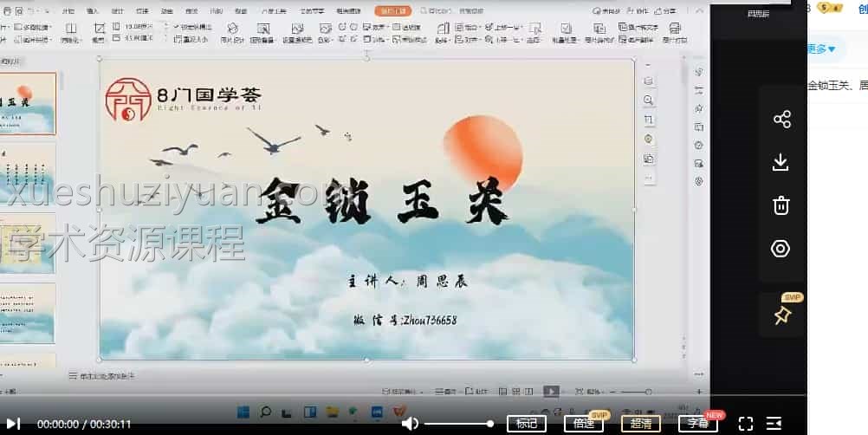Play the next video with skip button
The image size is (868, 435).
pyautogui.click(x=13, y=424)
